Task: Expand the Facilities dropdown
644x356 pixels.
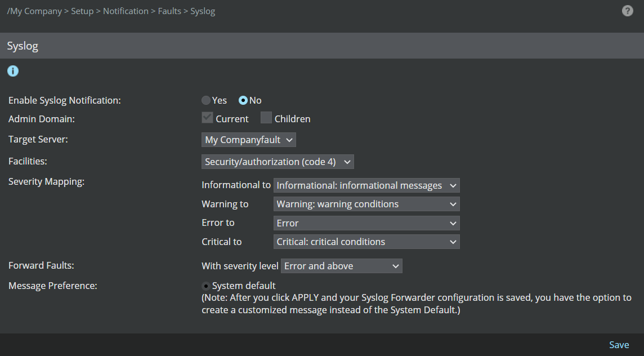Action: coord(278,162)
